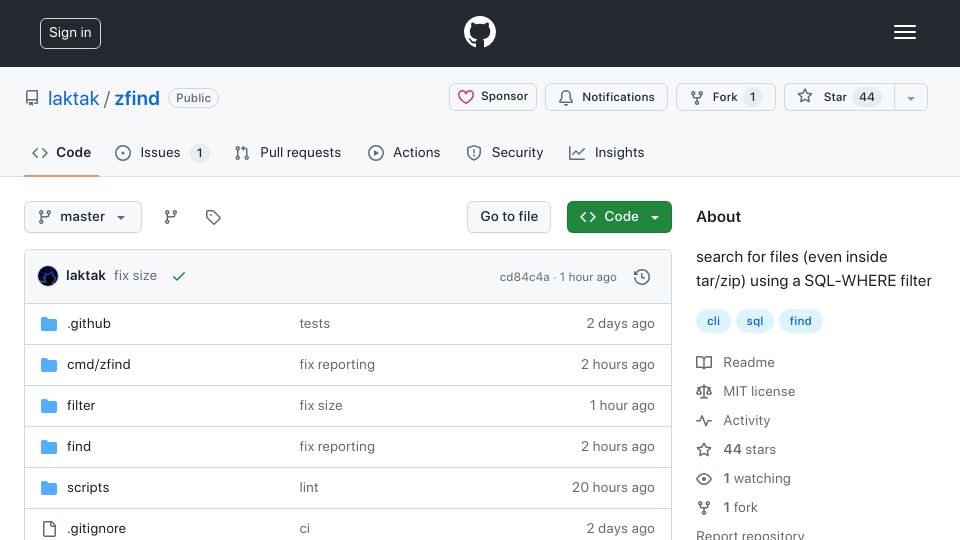This screenshot has height=540, width=960.
Task: Open the Security tab
Action: (x=504, y=152)
